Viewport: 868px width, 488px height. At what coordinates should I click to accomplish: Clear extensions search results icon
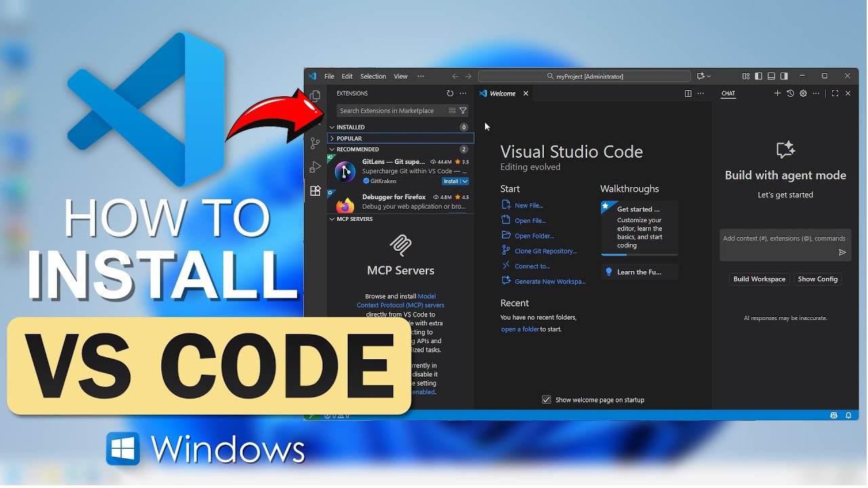click(x=452, y=110)
